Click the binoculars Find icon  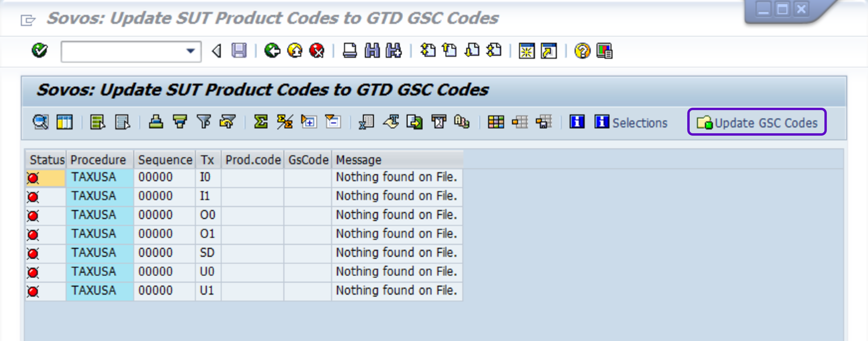point(372,51)
